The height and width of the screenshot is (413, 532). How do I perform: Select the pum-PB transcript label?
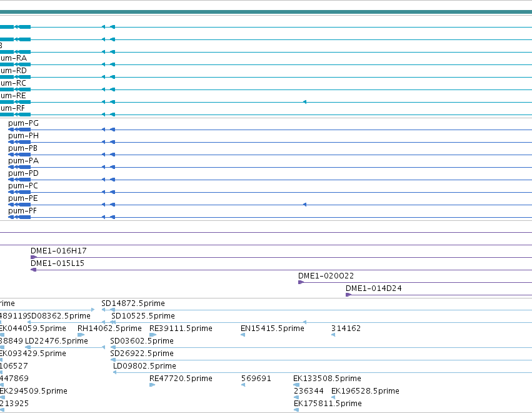coord(23,148)
